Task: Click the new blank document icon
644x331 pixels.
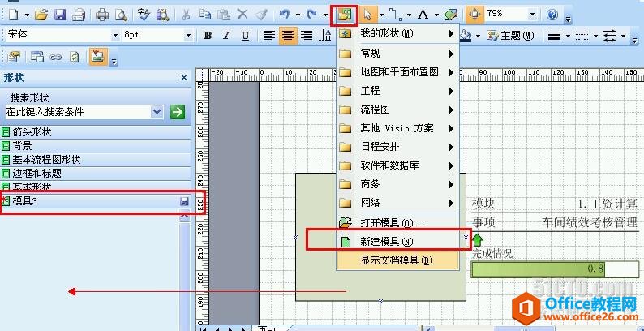Action: click(14, 15)
